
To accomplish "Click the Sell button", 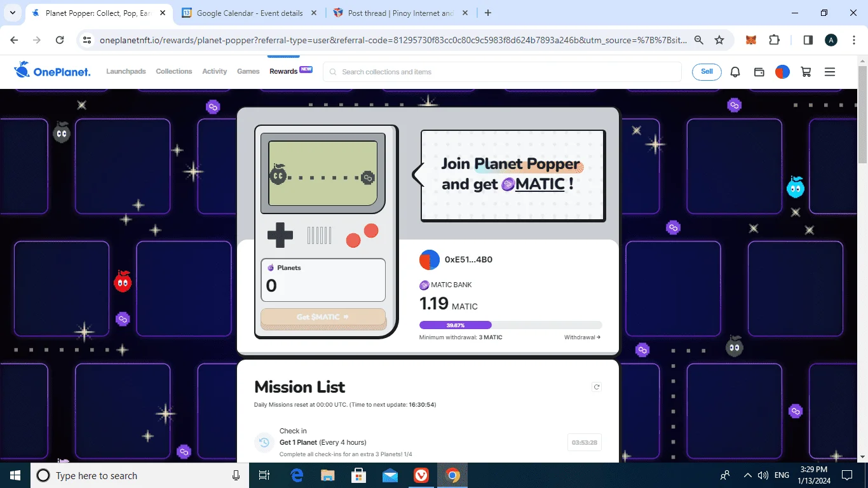I will tap(707, 72).
